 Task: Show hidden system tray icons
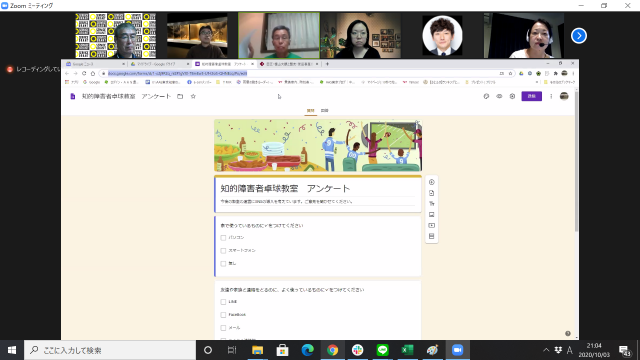click(546, 350)
